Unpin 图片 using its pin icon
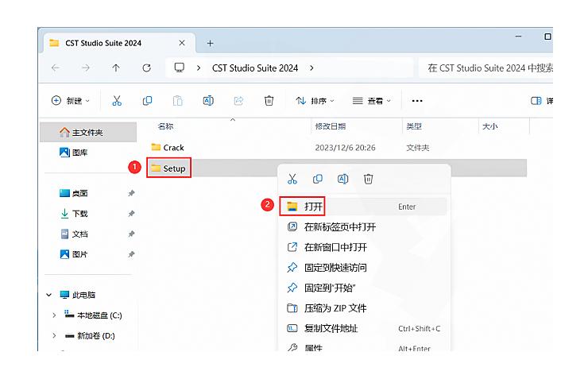Image resolution: width=588 pixels, height=379 pixels. point(131,254)
